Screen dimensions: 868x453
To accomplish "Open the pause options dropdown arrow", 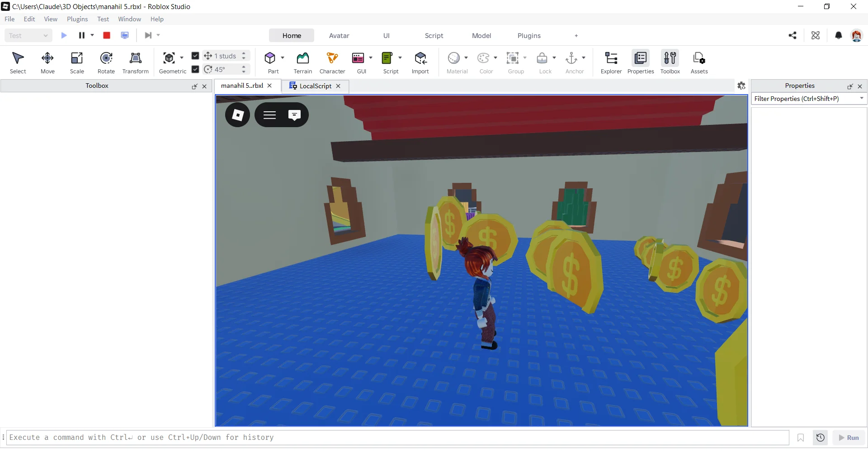I will (x=92, y=35).
